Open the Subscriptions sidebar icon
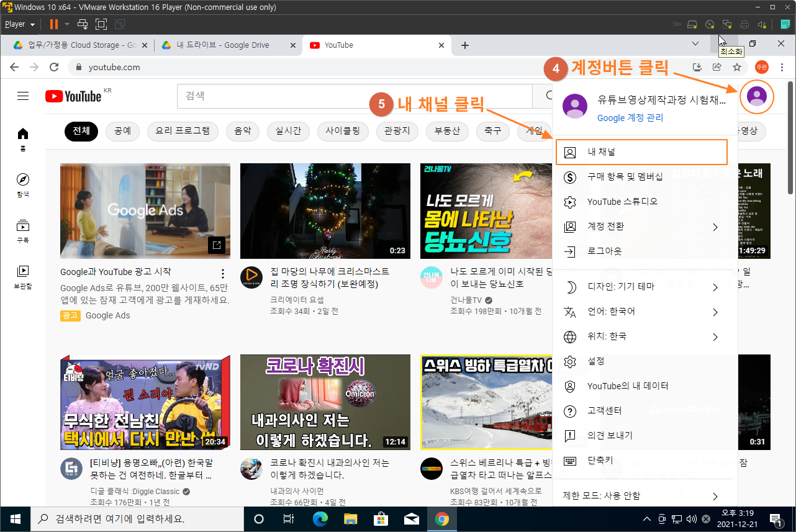Viewport: 796px width, 532px height. click(23, 231)
